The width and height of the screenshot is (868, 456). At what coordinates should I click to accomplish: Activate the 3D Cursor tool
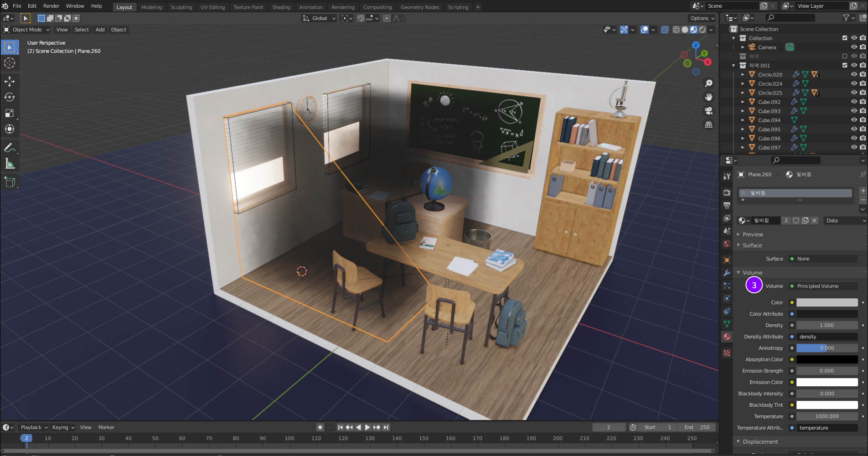(10, 63)
